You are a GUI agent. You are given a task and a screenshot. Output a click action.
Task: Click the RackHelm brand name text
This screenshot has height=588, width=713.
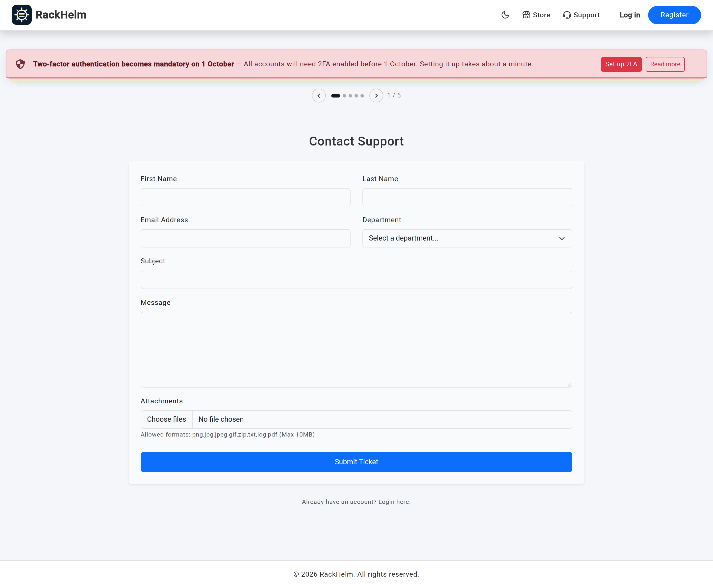(x=61, y=15)
